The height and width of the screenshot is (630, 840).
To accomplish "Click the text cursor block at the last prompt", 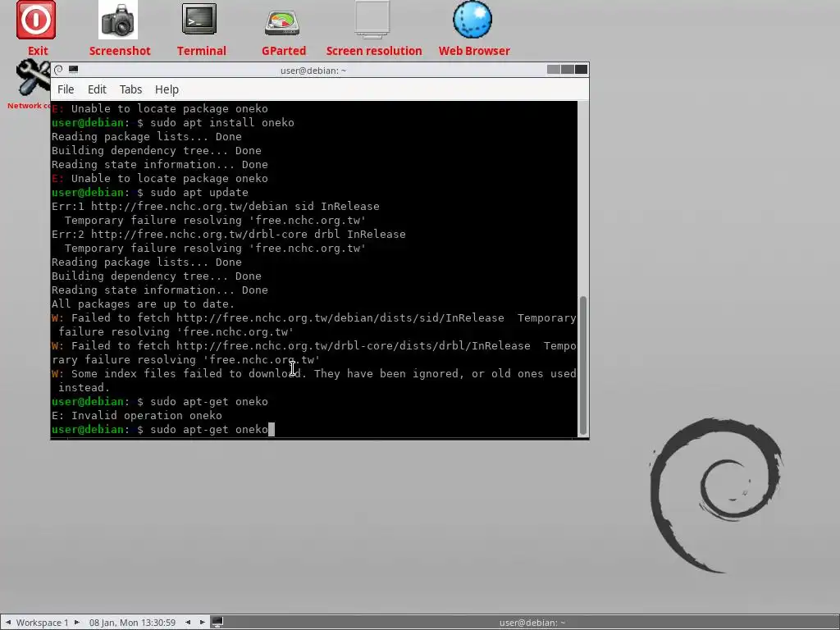I will [x=271, y=429].
